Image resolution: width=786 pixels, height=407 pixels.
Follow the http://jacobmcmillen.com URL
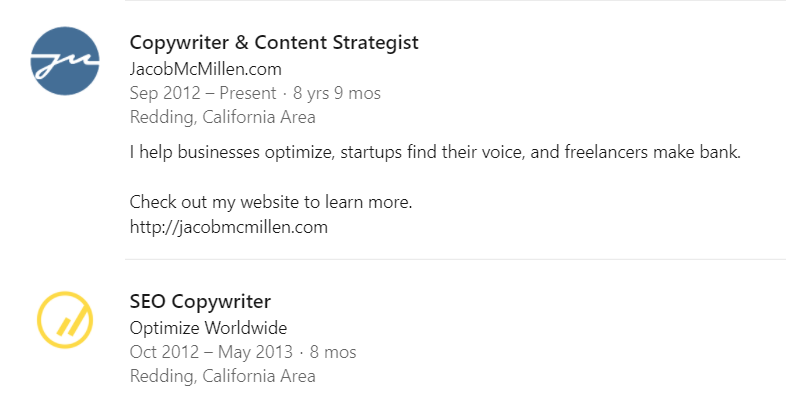pos(229,227)
